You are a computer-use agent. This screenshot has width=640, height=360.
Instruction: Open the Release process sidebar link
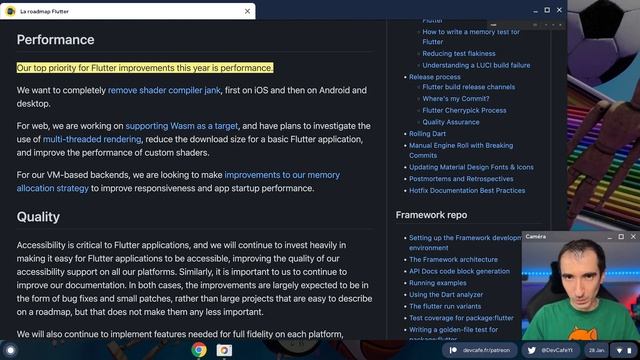(435, 77)
